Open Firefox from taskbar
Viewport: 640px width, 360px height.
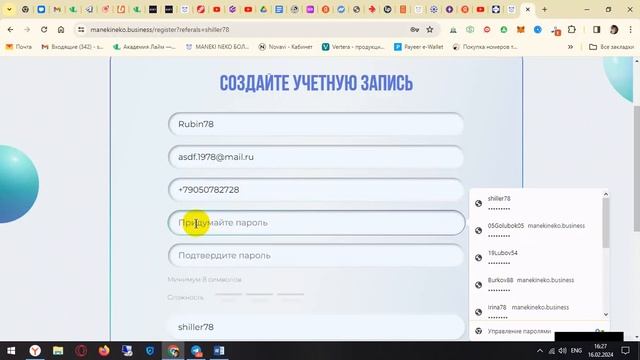(104, 351)
